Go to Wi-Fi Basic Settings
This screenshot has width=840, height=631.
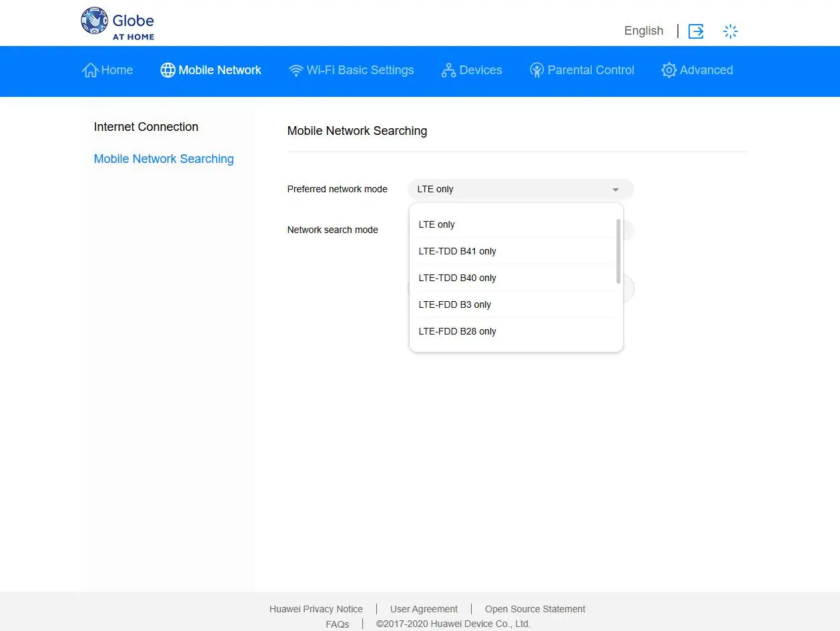click(351, 70)
